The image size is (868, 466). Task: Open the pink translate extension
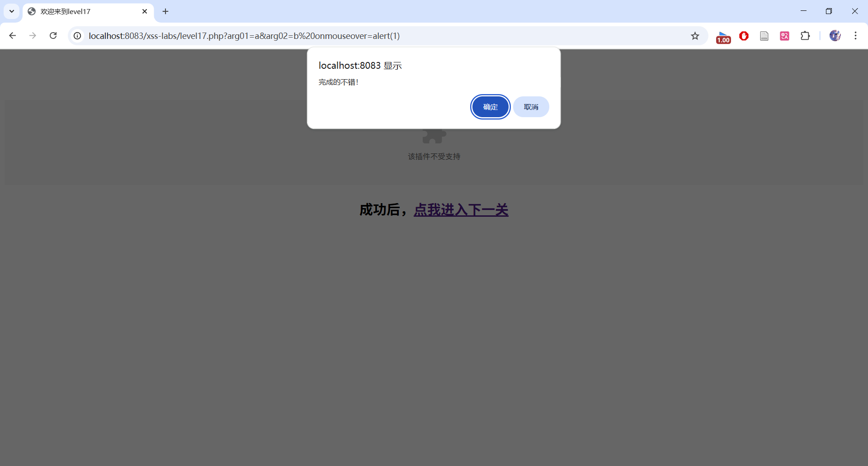784,36
